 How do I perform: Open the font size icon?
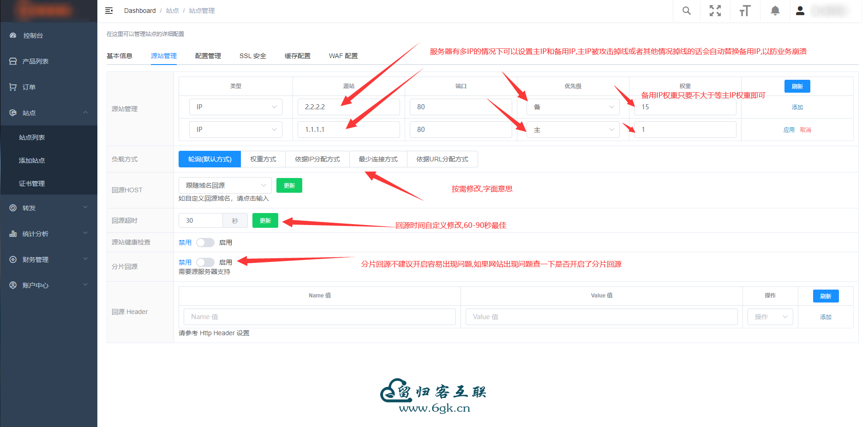(x=745, y=11)
